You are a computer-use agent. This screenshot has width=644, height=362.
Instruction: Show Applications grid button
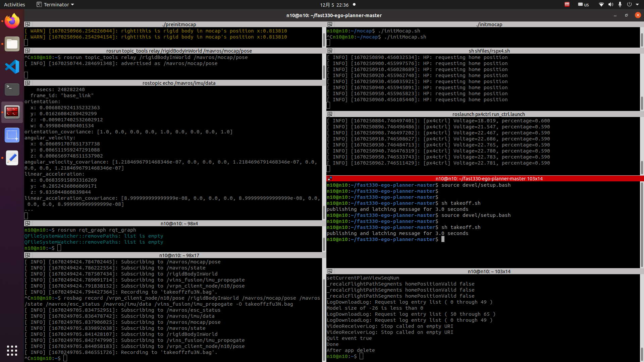[x=12, y=351]
